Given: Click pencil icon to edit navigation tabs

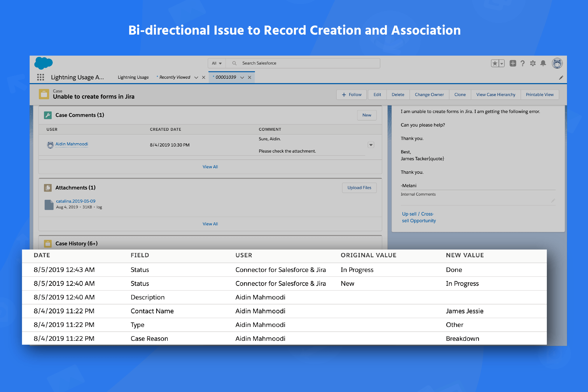Looking at the screenshot, I should pos(561,78).
